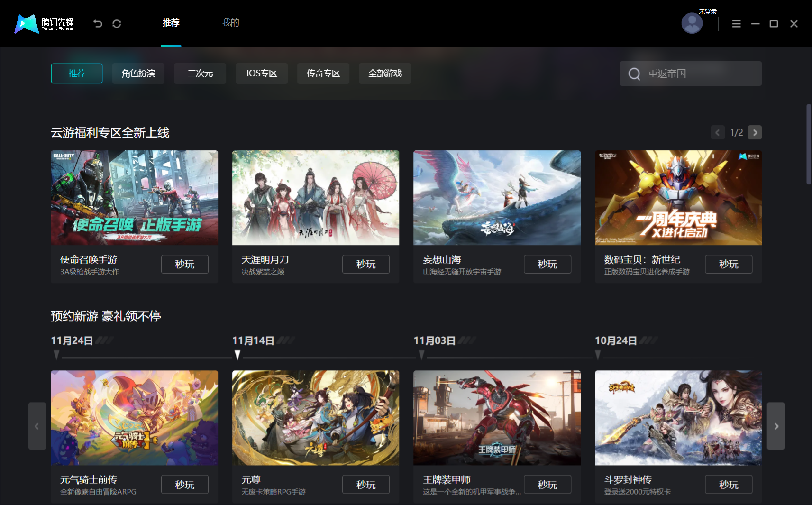
Task: Select the IOS专区 category
Action: tap(262, 73)
